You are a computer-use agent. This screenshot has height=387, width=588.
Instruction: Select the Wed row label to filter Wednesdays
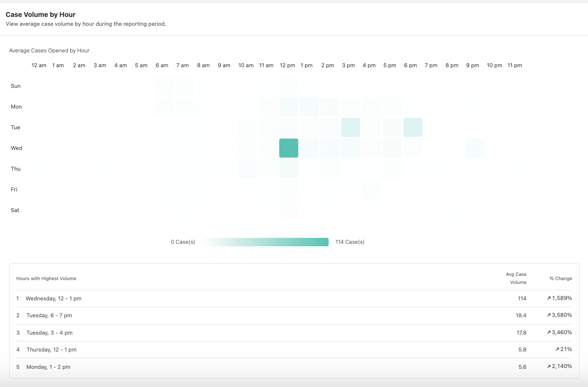point(16,148)
